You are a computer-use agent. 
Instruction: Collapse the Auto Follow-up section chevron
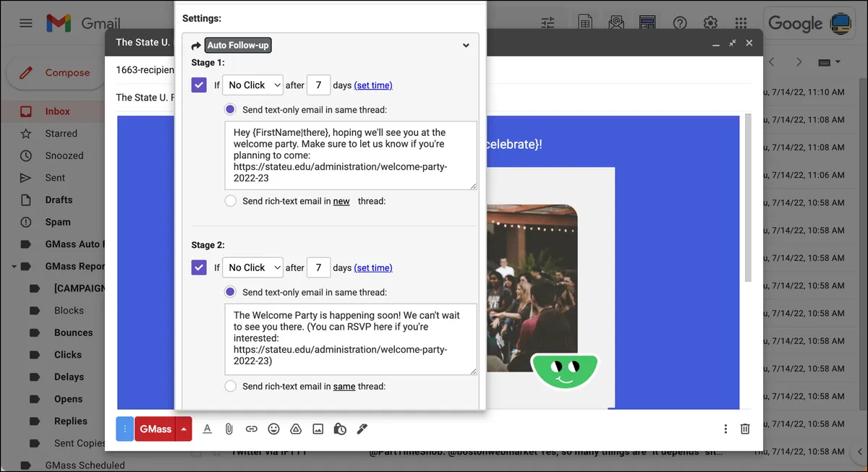click(x=466, y=46)
